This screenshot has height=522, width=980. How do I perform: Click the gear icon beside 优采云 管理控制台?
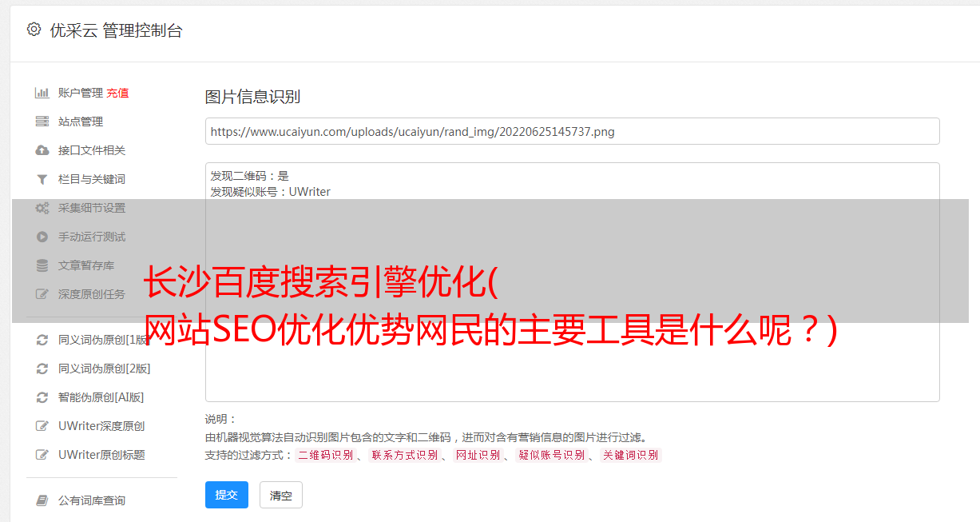(34, 30)
